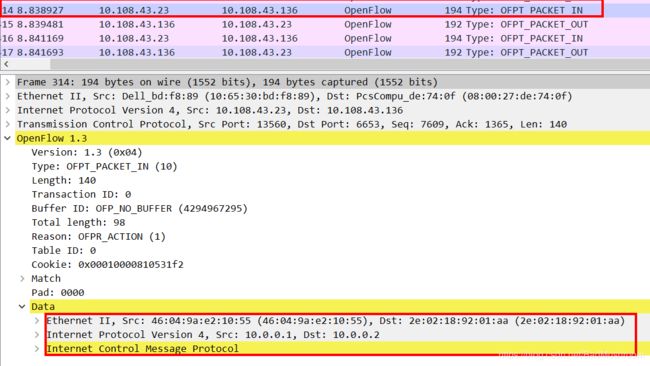Expand Internet Control Message Protocol row
The image size is (650, 366).
point(37,349)
